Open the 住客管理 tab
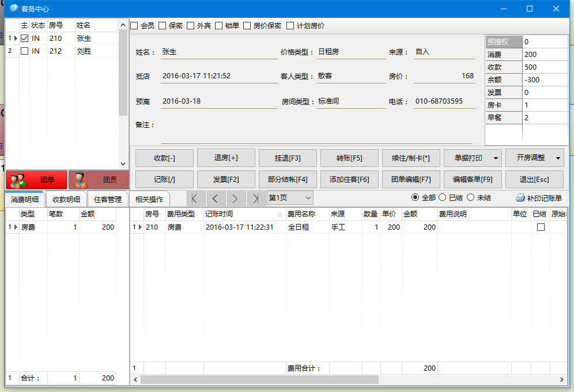The image size is (574, 392). [x=108, y=200]
